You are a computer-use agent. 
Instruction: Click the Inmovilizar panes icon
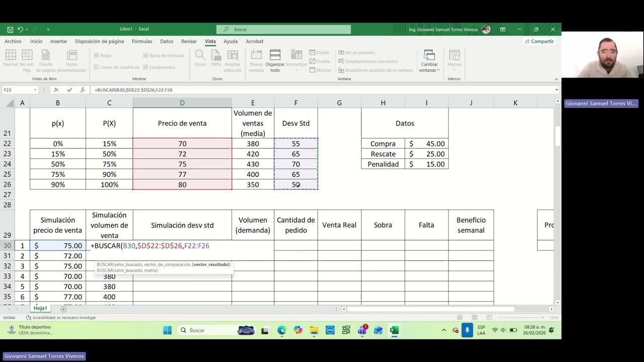[x=296, y=55]
